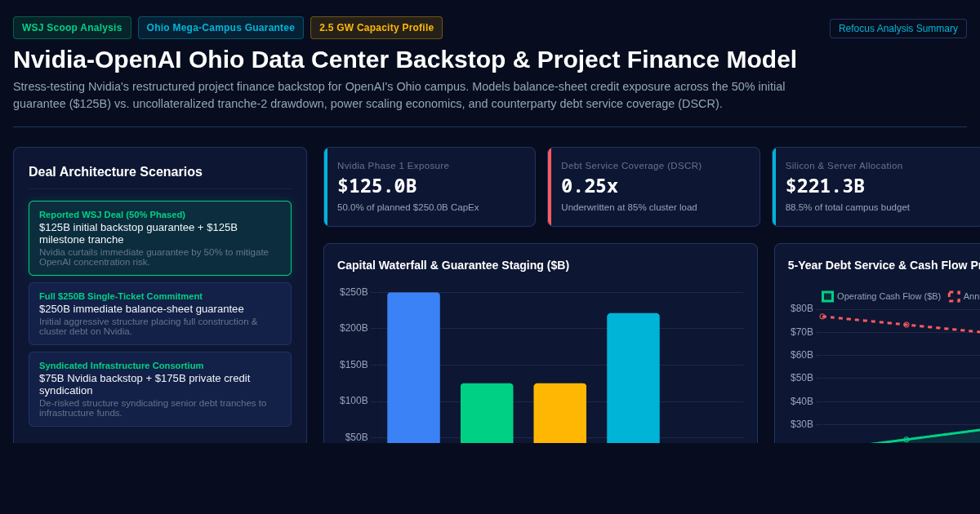This screenshot has height=514, width=980.
Task: Click the main page title heading
Action: [405, 60]
